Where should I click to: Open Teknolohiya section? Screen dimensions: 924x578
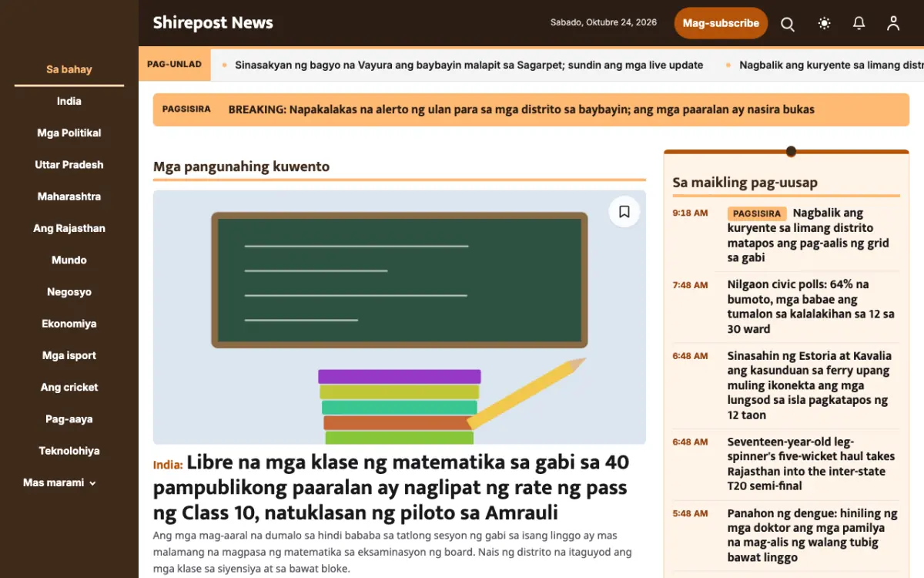69,451
